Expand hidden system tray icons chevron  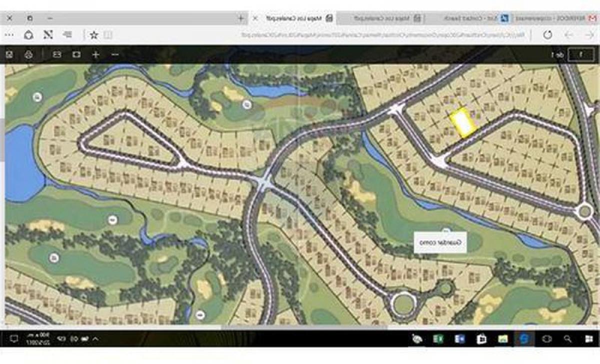pos(95,339)
